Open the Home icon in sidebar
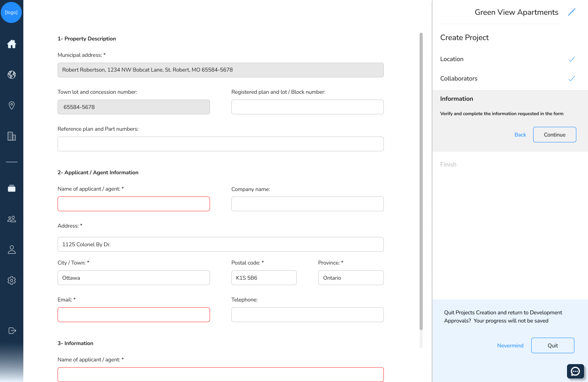 pos(12,44)
